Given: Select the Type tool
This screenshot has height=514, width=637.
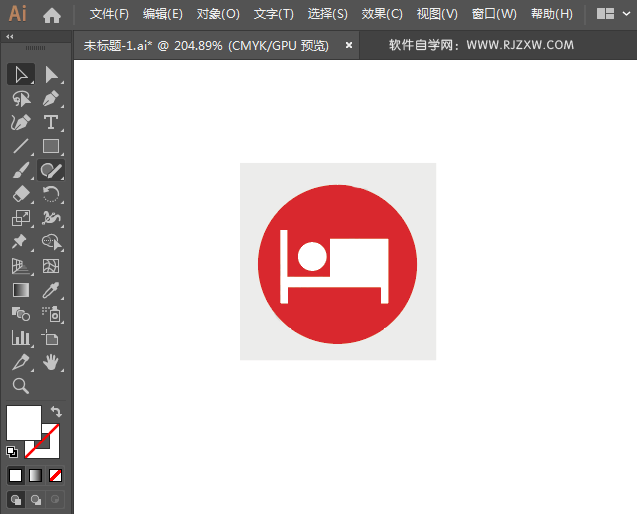Looking at the screenshot, I should [x=51, y=122].
